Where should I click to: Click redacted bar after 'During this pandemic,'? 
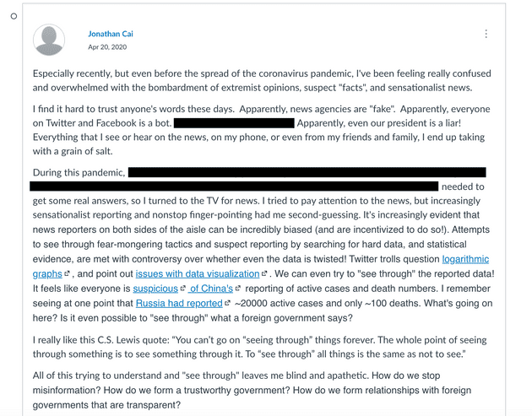point(306,172)
